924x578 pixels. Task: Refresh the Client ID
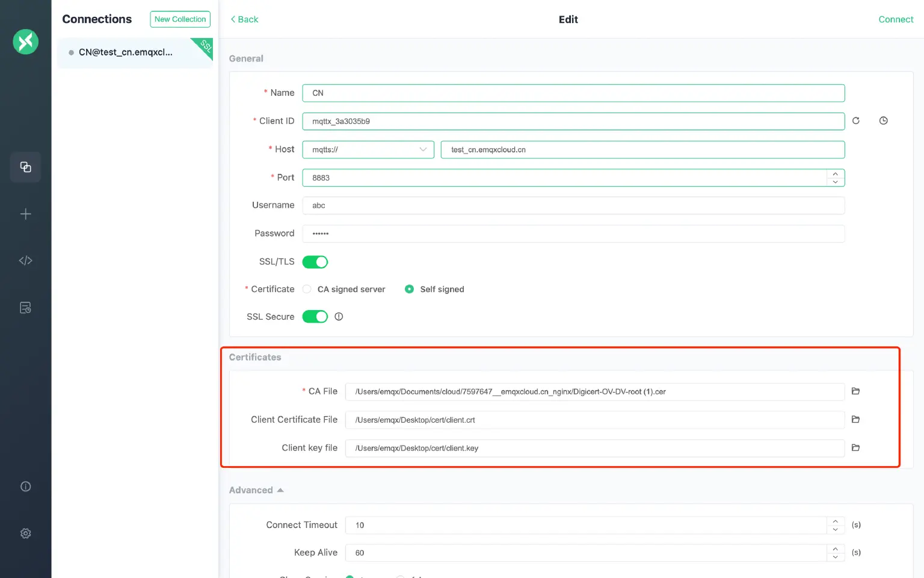pos(855,121)
